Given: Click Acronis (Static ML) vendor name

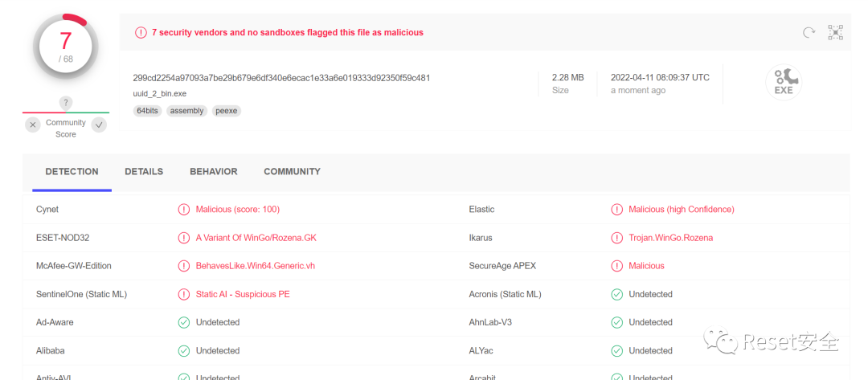Looking at the screenshot, I should click(x=505, y=294).
